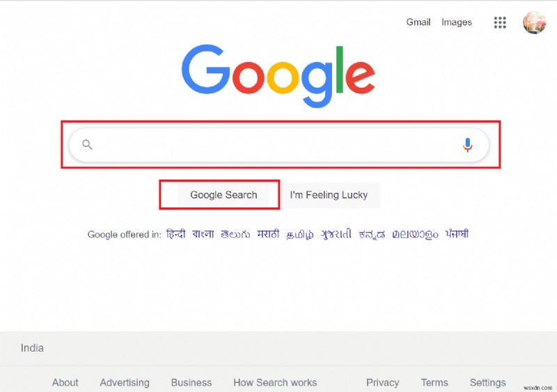Open the Advertising footer link

tap(125, 382)
